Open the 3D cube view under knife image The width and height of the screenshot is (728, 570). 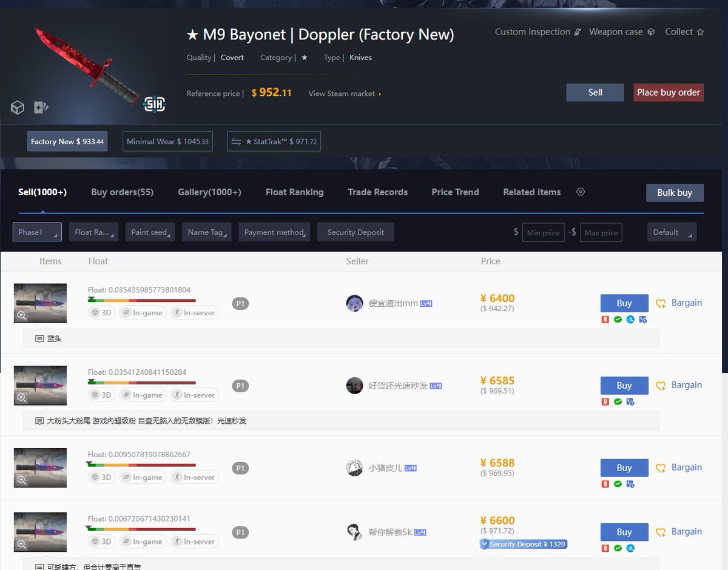pos(18,108)
